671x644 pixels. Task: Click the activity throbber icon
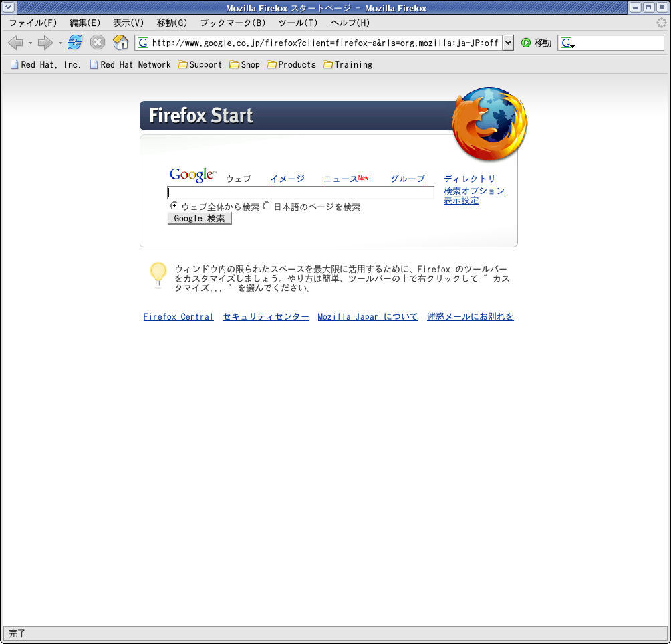point(662,23)
